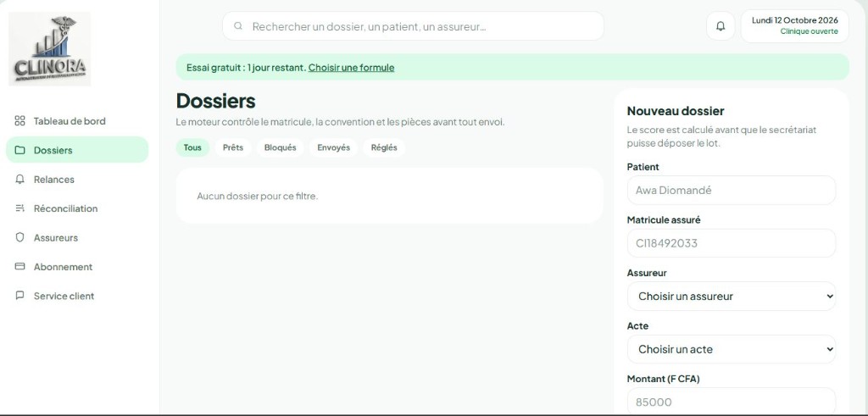Screen dimensions: 868x416
Task: Open Réconciliation list icon
Action: 20,208
